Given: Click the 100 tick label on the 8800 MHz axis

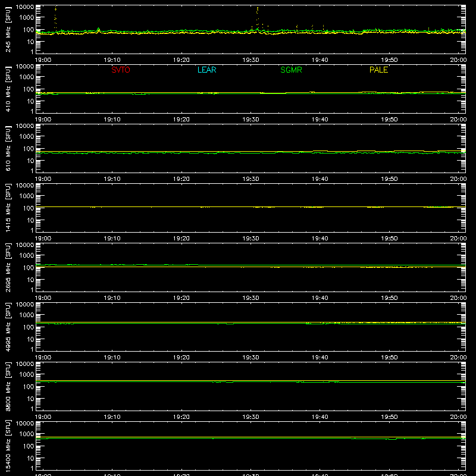Looking at the screenshot, I should (29, 387).
